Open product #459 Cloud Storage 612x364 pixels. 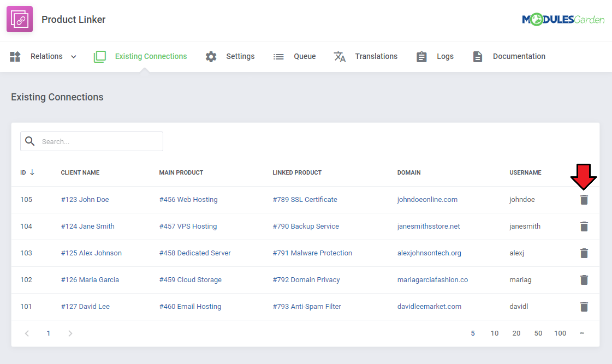(x=191, y=280)
